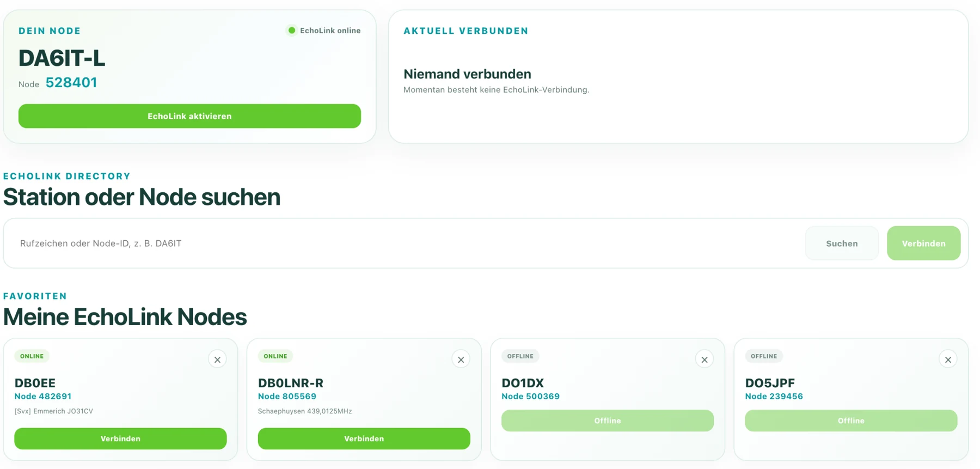980x469 pixels.
Task: Focus the Rufzeichen oder Node-ID search field
Action: click(408, 243)
